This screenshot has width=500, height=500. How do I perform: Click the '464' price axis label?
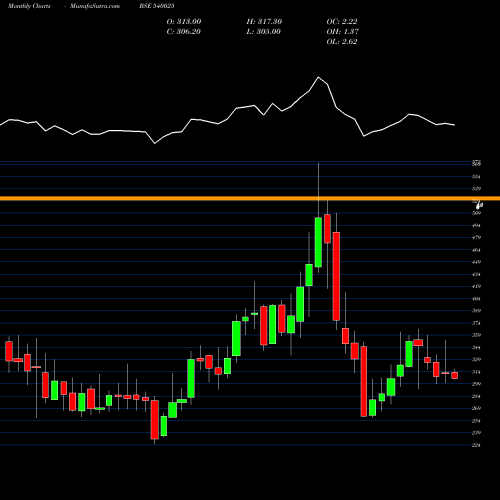pyautogui.click(x=476, y=250)
